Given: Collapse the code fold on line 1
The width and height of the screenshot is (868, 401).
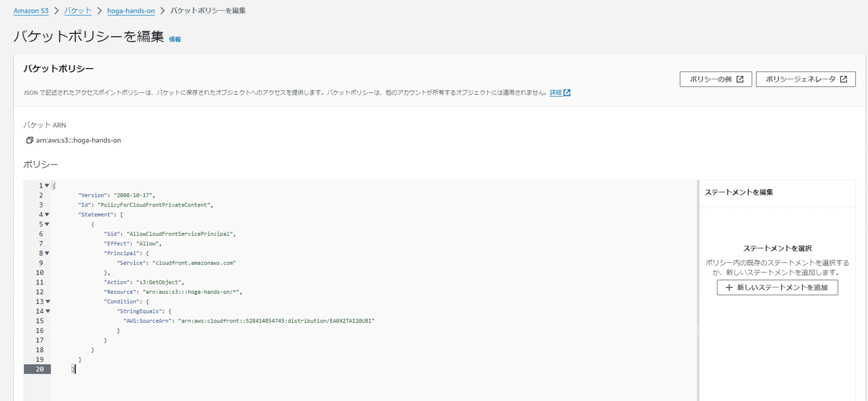Looking at the screenshot, I should tap(47, 185).
